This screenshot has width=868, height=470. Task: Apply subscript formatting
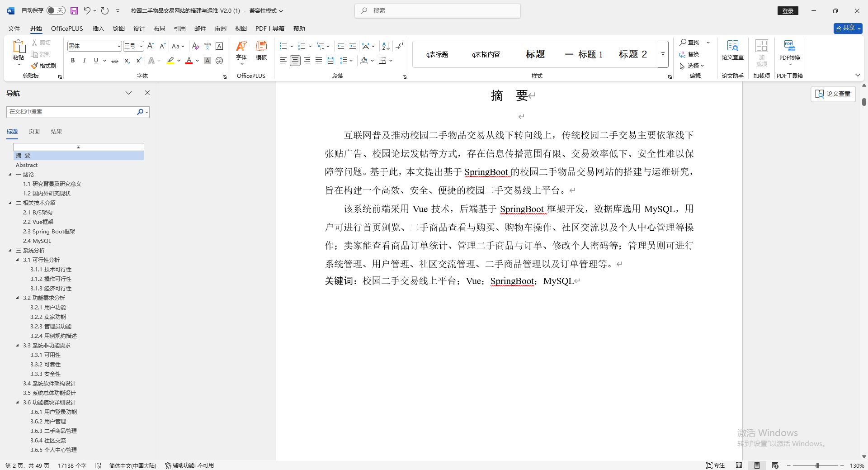(127, 61)
